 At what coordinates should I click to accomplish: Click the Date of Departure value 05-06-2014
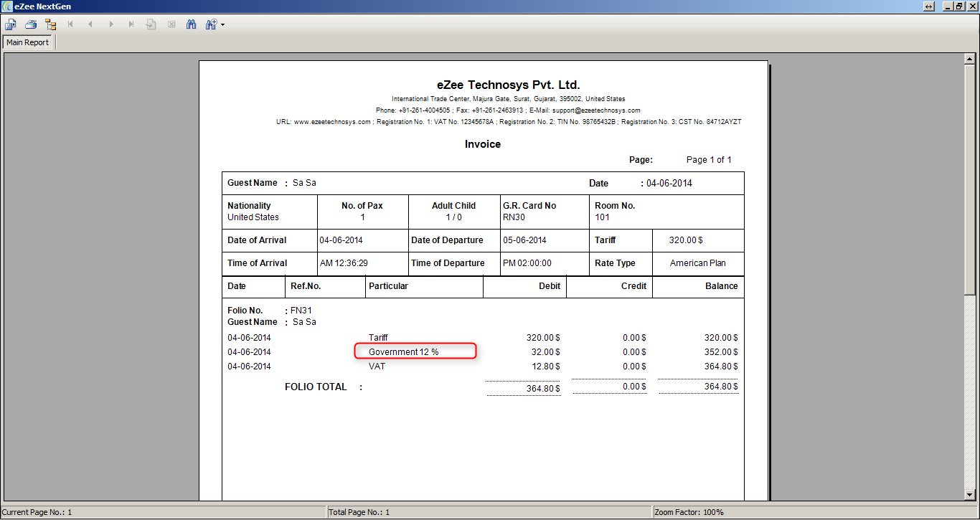pos(526,240)
